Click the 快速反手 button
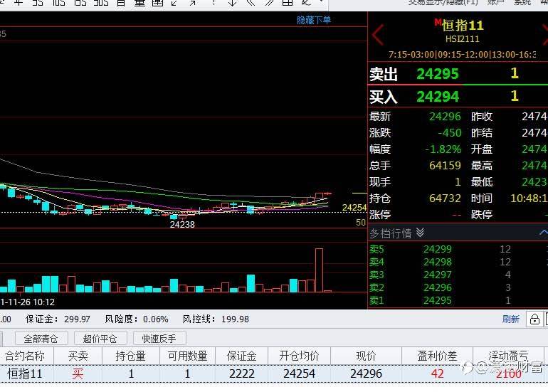Screen dimensions: 548x392 [x=159, y=339]
